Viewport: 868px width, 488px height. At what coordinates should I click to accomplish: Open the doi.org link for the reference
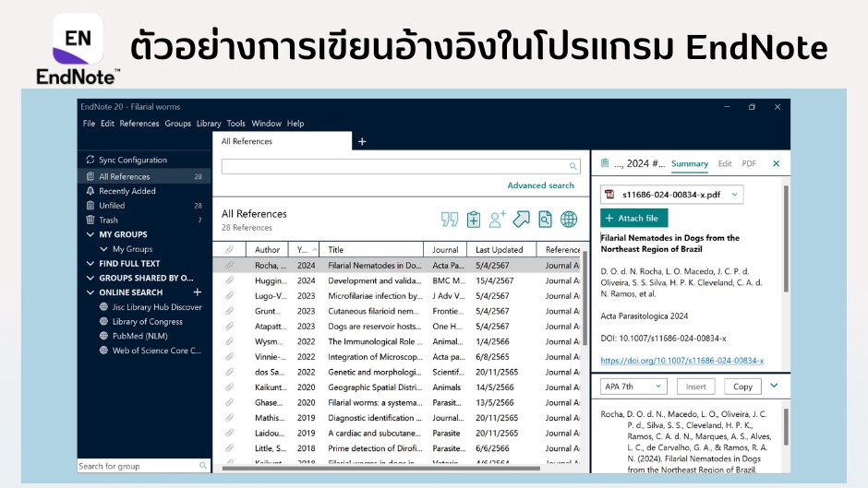(x=682, y=360)
